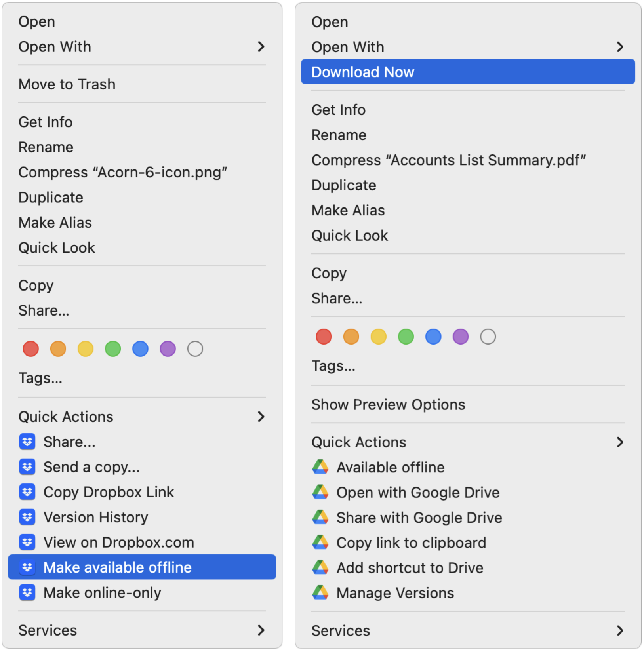644x651 pixels.
Task: Click Drive icon beside Add shortcut to Drive
Action: (x=320, y=567)
